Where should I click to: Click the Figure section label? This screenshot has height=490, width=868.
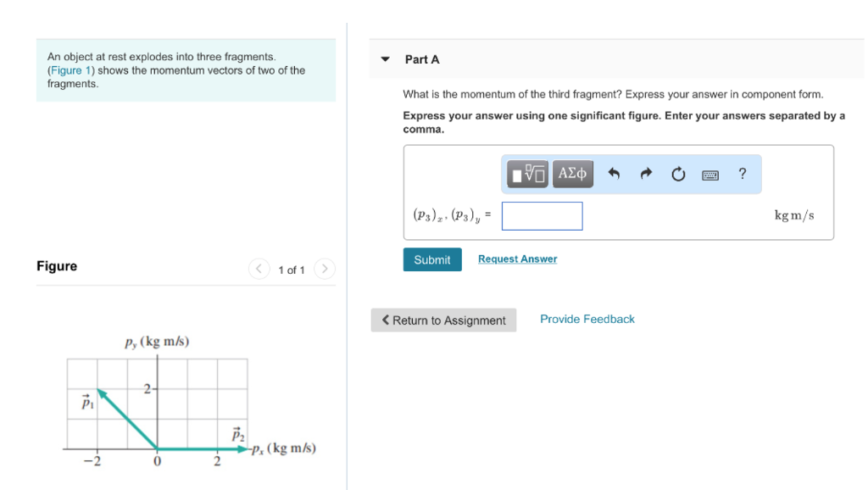click(x=57, y=265)
